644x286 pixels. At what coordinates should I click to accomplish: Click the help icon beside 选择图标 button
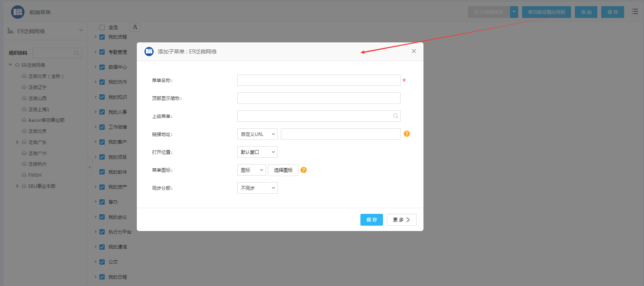click(x=303, y=170)
